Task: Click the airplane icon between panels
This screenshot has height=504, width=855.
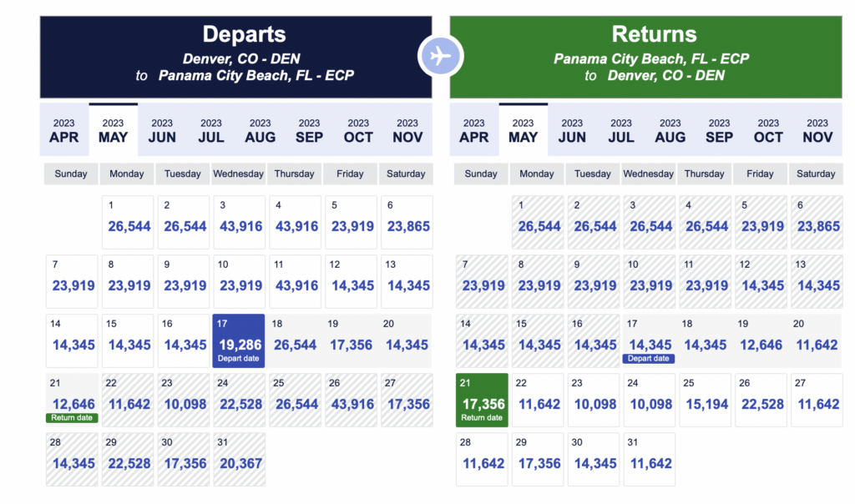Action: click(440, 56)
